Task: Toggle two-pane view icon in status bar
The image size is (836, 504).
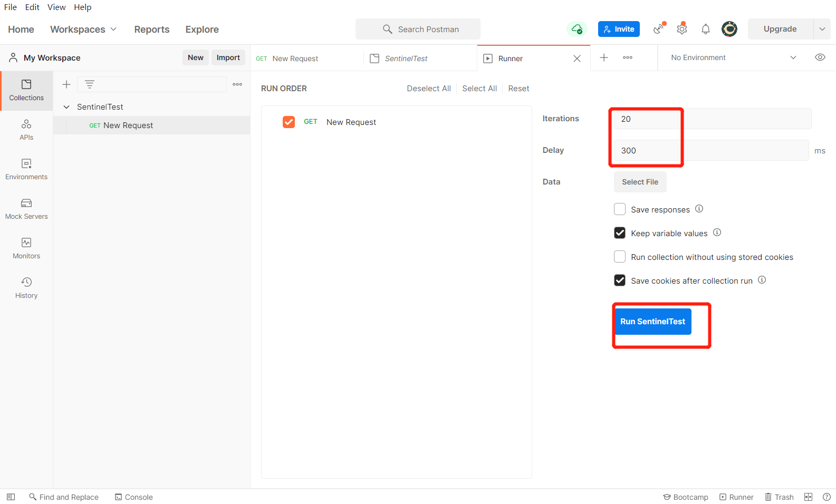Action: coord(808,497)
